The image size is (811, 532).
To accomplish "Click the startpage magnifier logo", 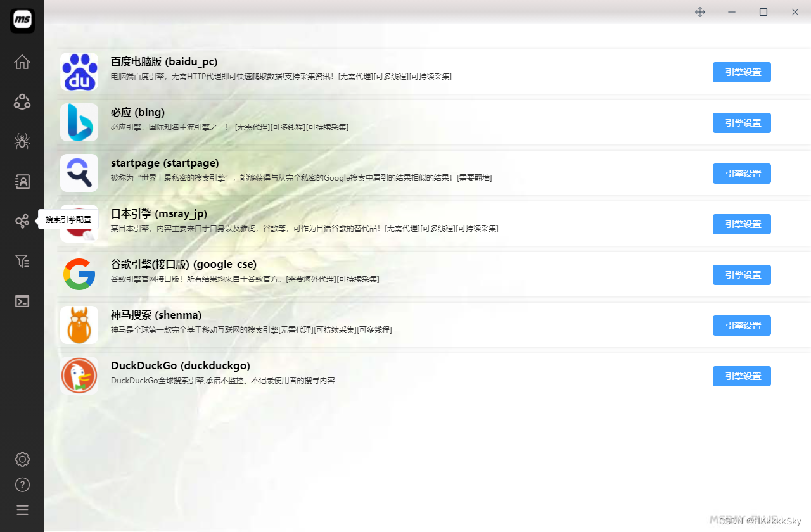I will (x=79, y=173).
